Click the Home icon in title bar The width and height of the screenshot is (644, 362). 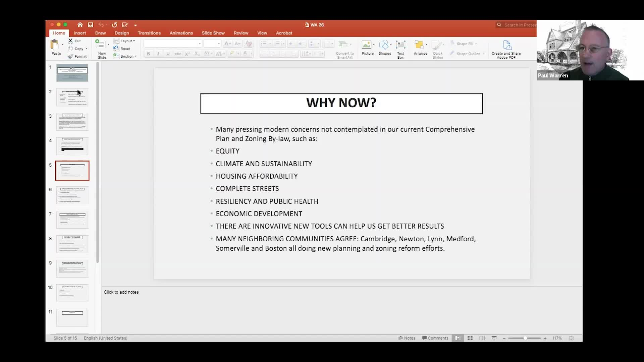[x=80, y=25]
